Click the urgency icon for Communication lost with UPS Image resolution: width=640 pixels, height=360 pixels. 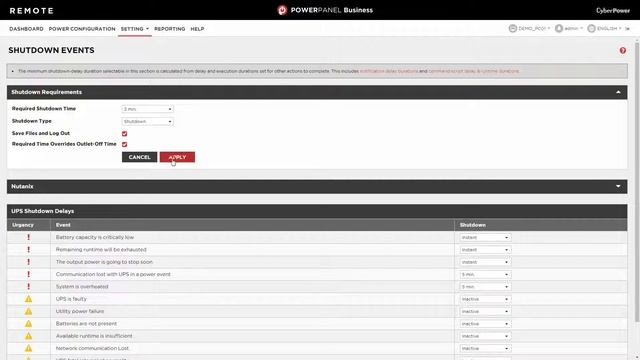[x=29, y=274]
